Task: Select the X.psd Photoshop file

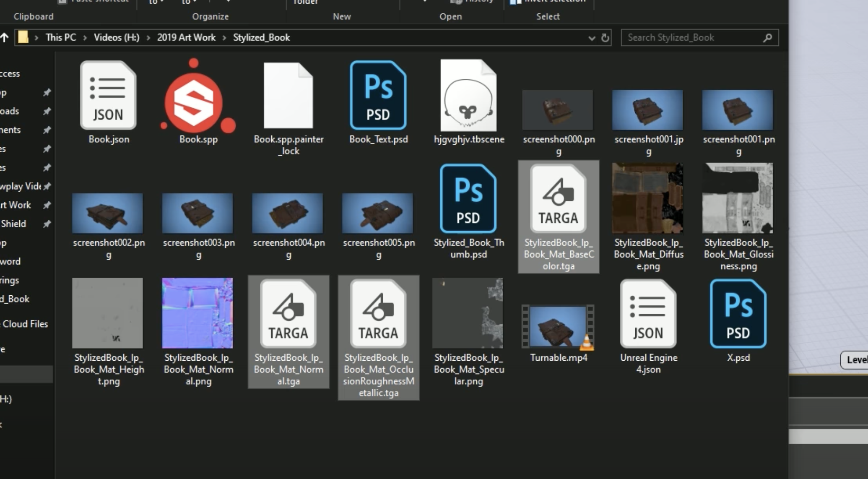Action: click(x=738, y=315)
